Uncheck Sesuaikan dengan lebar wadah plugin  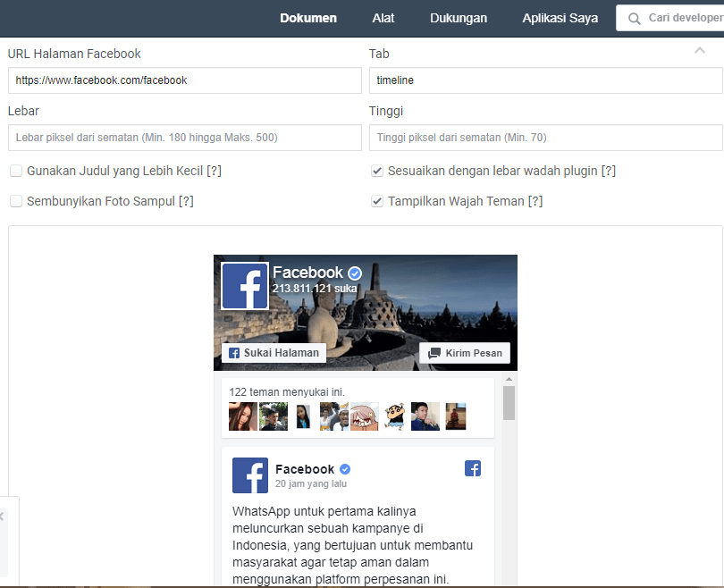click(377, 171)
